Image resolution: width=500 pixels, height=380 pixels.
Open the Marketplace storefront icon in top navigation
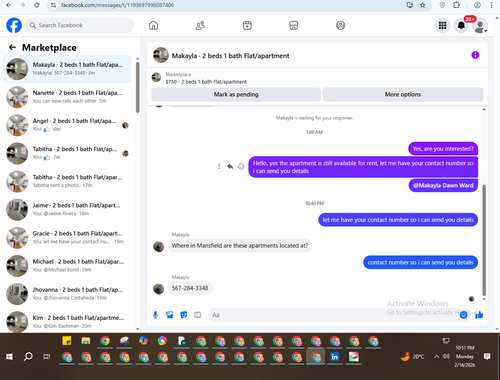(x=294, y=25)
